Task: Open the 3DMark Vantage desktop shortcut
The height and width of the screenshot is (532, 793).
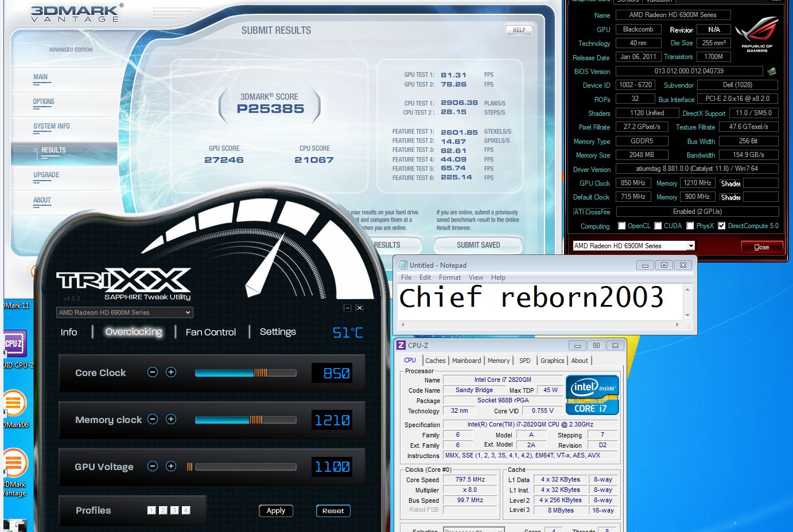Action: pyautogui.click(x=14, y=463)
